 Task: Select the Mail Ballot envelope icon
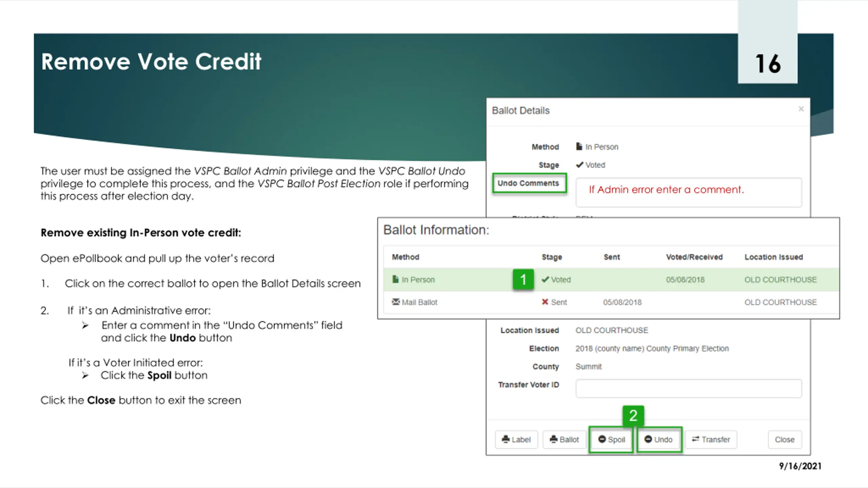click(395, 302)
